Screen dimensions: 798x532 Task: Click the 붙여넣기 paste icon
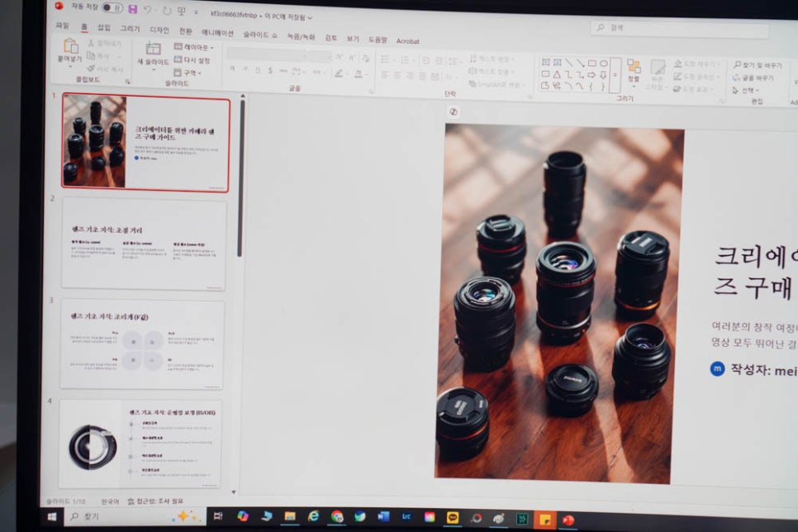[x=71, y=46]
